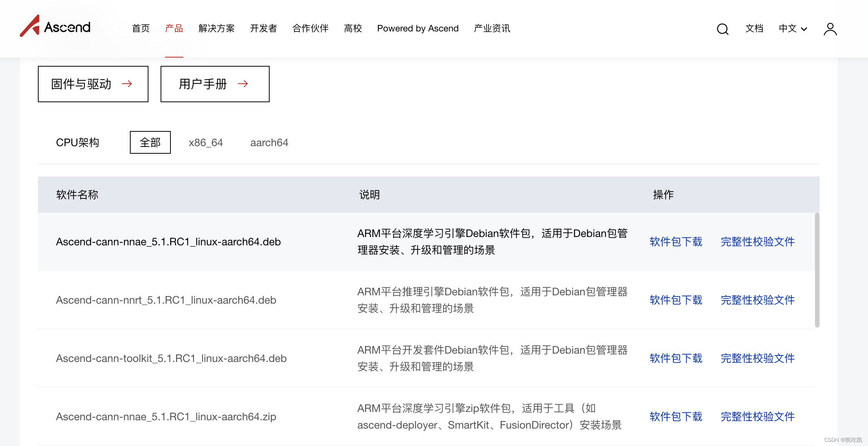Screen dimensions: 868x446
Task: Open the 开发者 navigation menu
Action: (264, 28)
